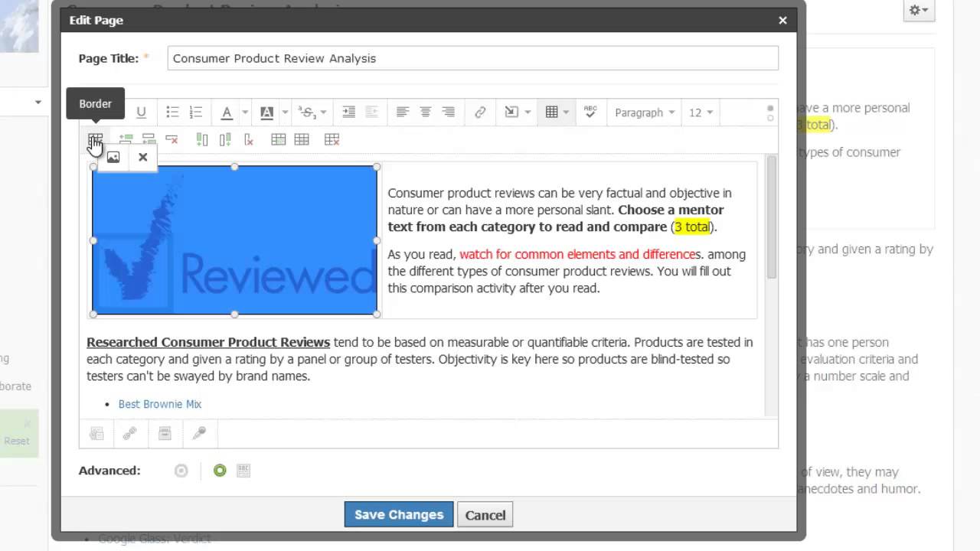The width and height of the screenshot is (980, 551).
Task: Insert a table row after
Action: [x=149, y=139]
